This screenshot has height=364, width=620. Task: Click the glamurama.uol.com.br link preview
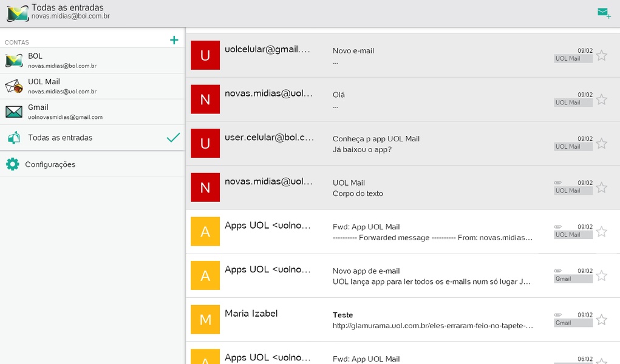pyautogui.click(x=432, y=326)
